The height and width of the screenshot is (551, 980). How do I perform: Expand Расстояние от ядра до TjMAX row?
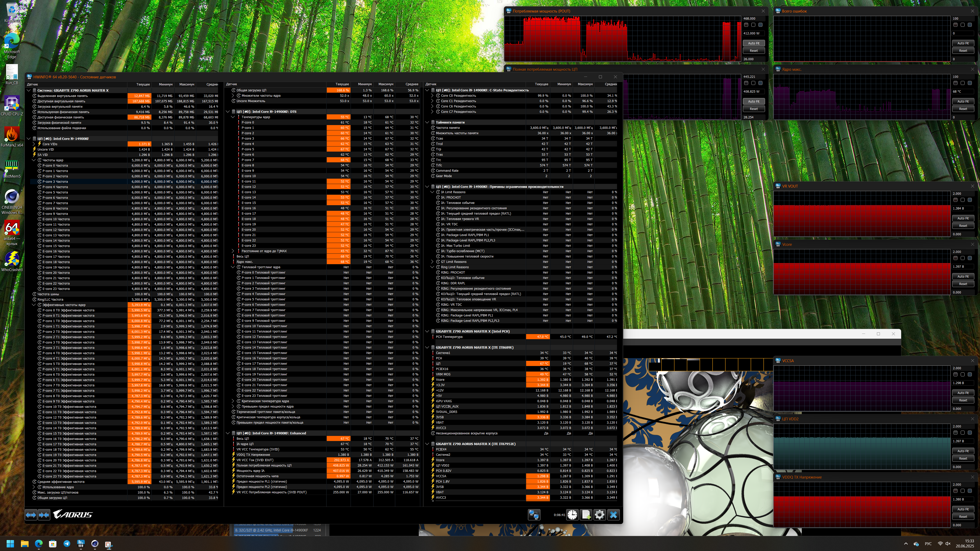[233, 251]
